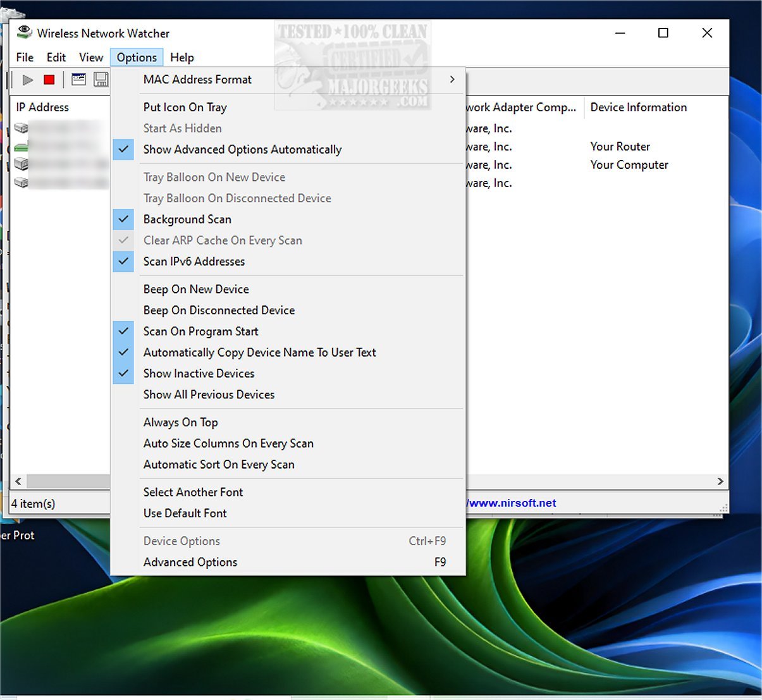The height and width of the screenshot is (700, 762).
Task: Select the last device icon in list
Action: [x=21, y=183]
